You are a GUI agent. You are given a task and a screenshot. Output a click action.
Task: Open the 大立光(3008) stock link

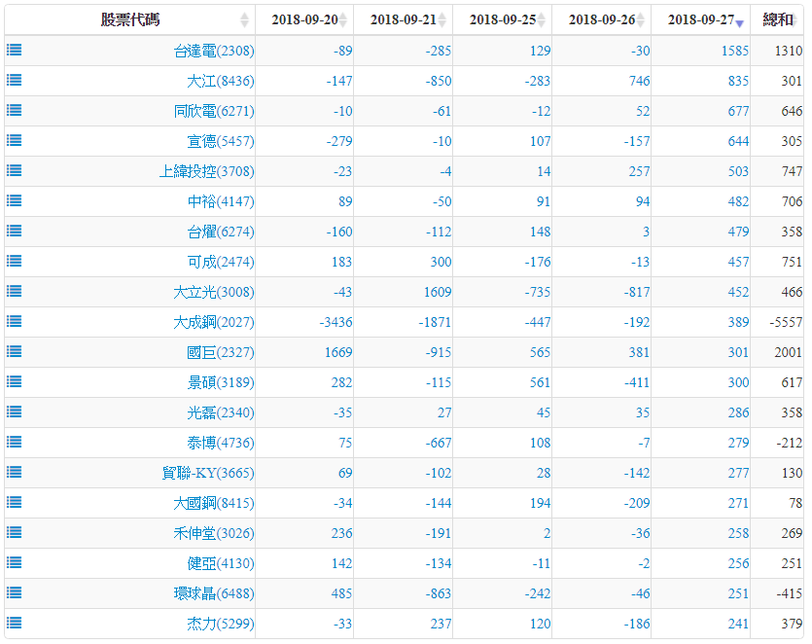pos(213,292)
